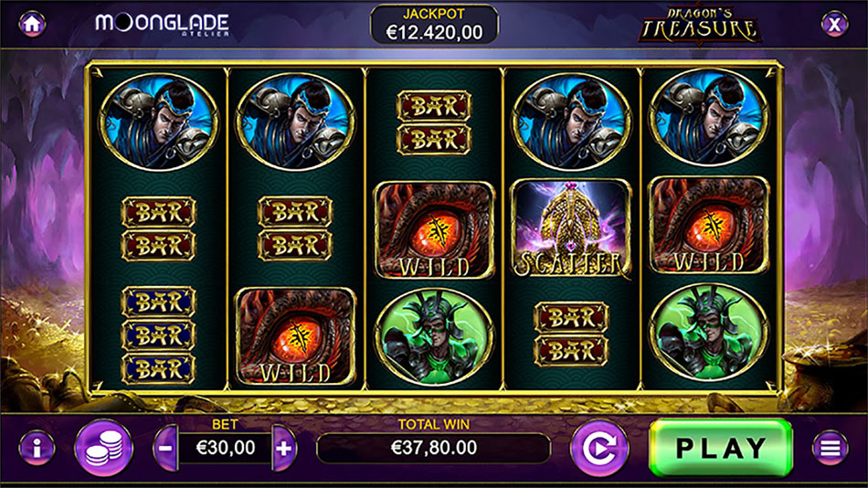Open the coin stack bet settings
Image resolution: width=868 pixels, height=488 pixels.
(104, 448)
